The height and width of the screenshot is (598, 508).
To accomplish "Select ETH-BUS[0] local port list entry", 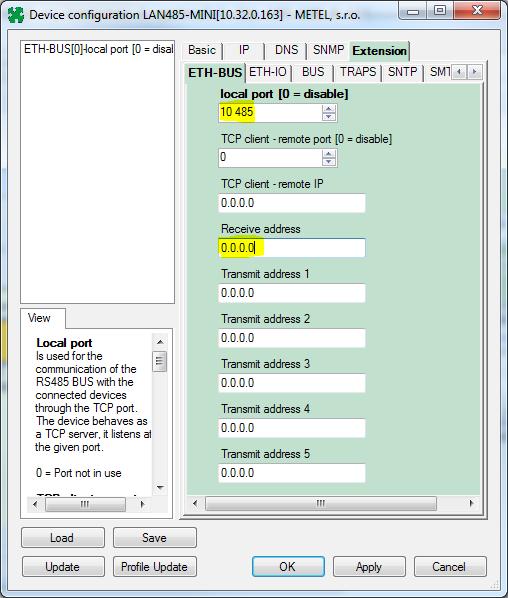I will point(98,50).
